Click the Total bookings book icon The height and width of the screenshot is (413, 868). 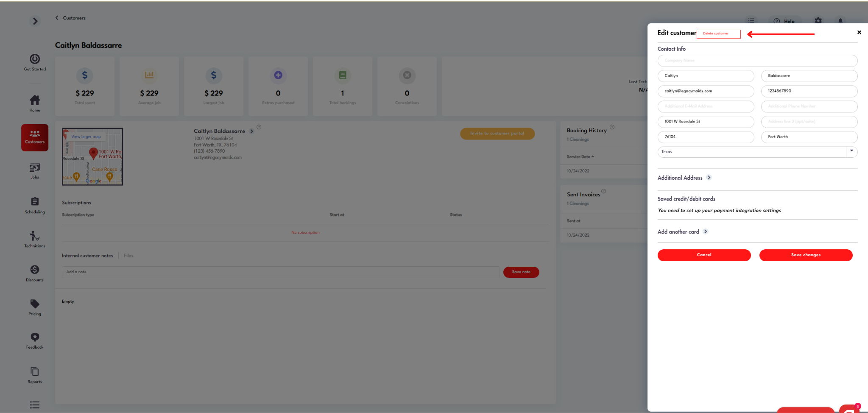tap(343, 75)
